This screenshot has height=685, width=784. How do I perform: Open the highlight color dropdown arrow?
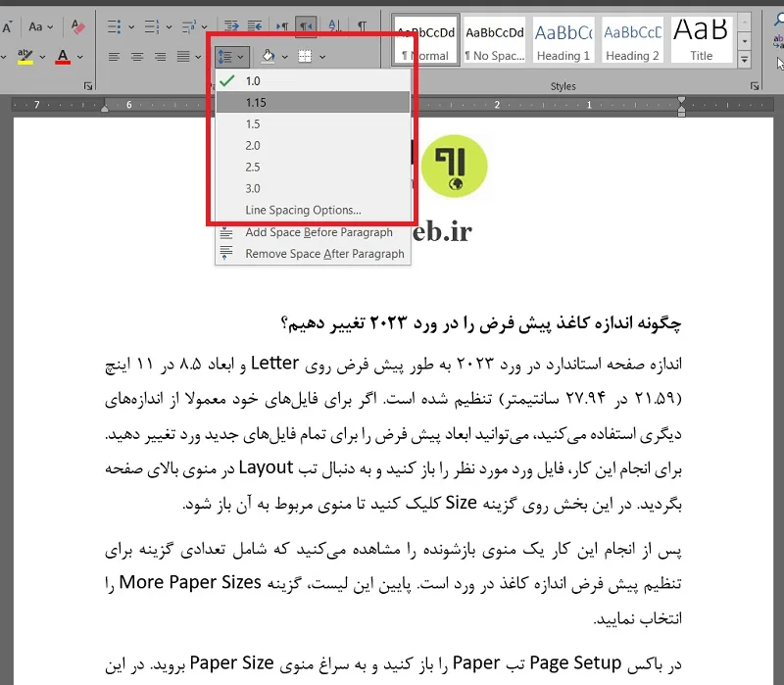[x=42, y=57]
